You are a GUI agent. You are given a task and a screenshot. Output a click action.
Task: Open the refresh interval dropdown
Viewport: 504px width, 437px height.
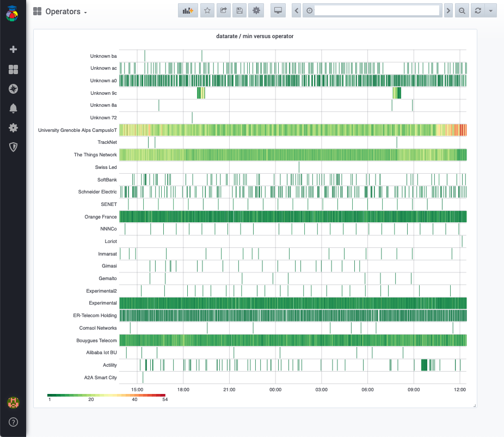[x=491, y=10]
